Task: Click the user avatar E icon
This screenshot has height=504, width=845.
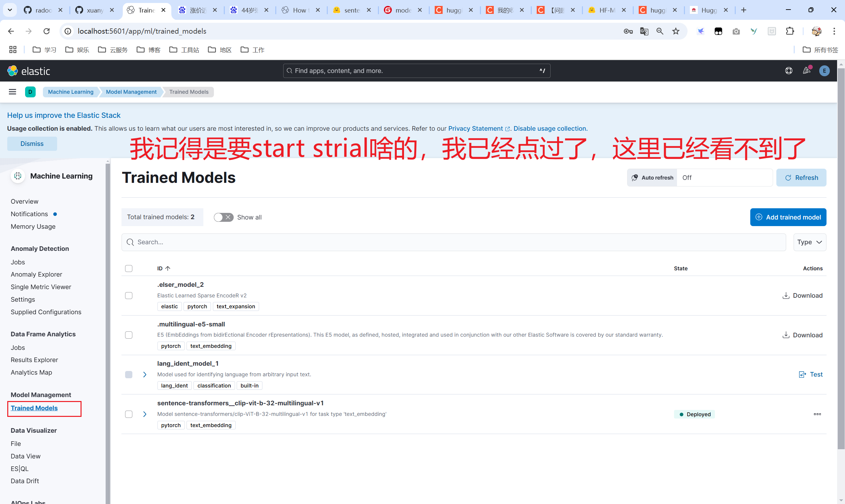Action: click(x=824, y=71)
